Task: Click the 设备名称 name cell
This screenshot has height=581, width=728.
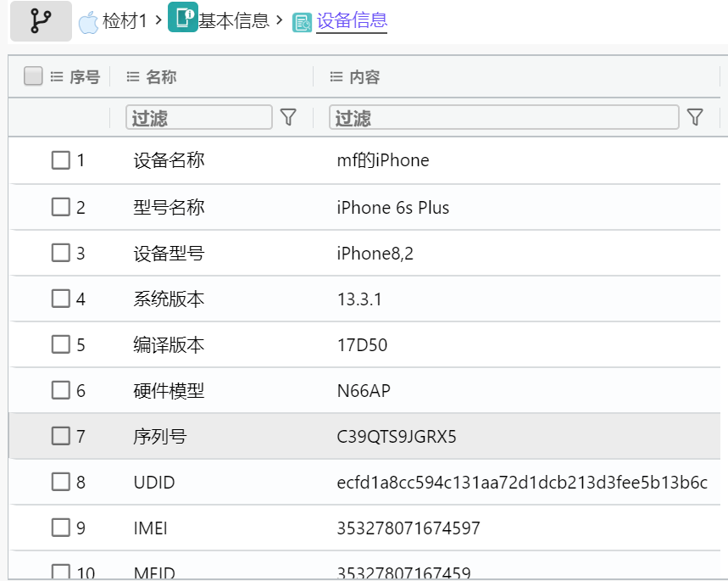Action: 169,160
